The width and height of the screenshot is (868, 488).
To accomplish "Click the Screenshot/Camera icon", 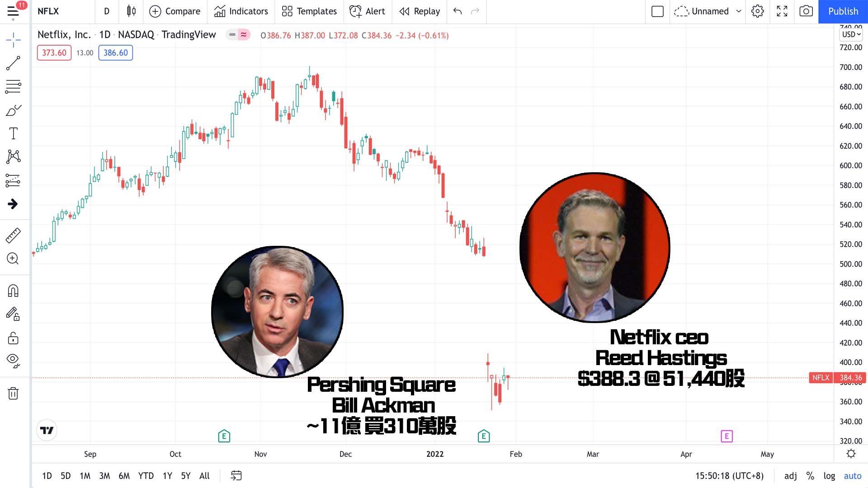I will coord(806,11).
